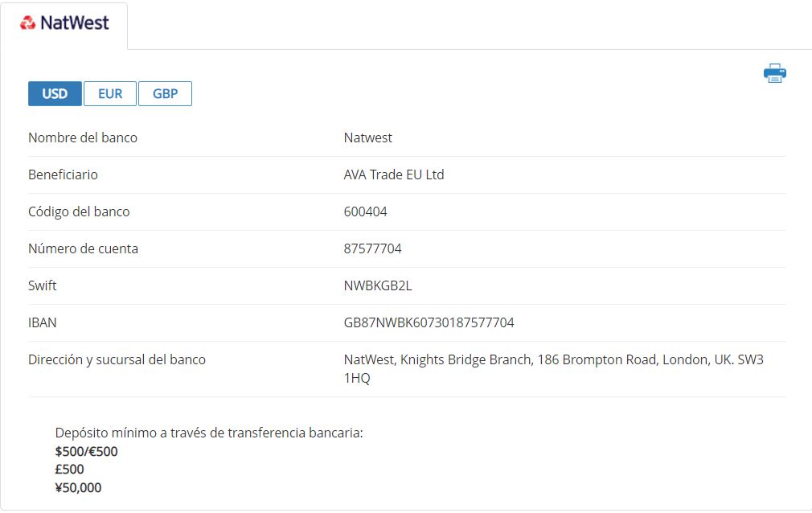Click the 'Beneficiario' label
The width and height of the screenshot is (812, 513).
(64, 174)
